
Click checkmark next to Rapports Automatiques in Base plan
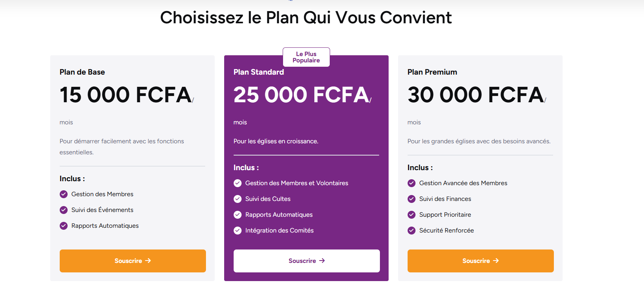coord(64,226)
